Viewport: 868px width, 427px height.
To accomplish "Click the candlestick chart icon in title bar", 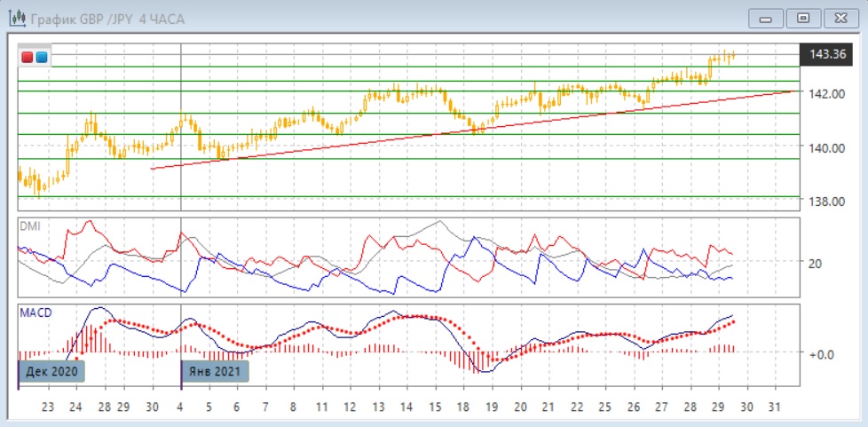I will tap(17, 18).
